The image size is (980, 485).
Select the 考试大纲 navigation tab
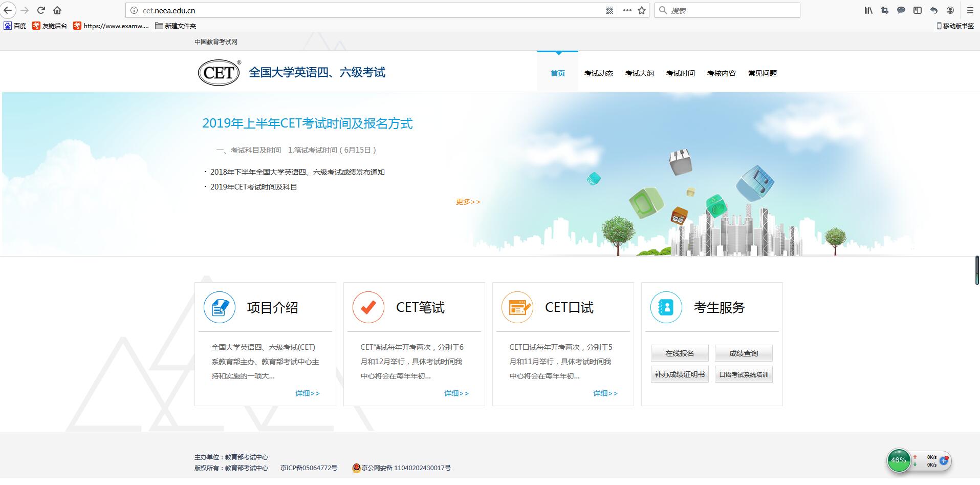pyautogui.click(x=640, y=73)
